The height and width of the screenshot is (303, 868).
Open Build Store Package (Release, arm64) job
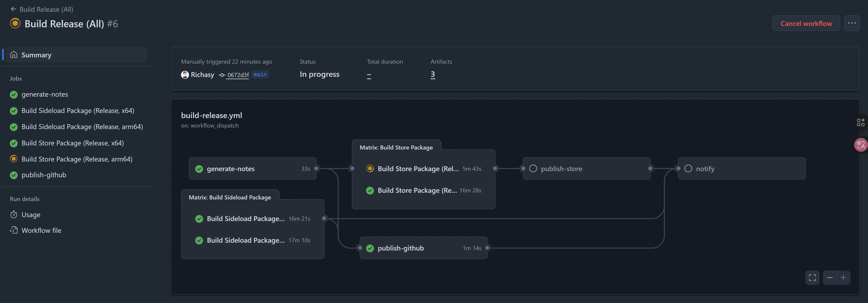(x=77, y=159)
